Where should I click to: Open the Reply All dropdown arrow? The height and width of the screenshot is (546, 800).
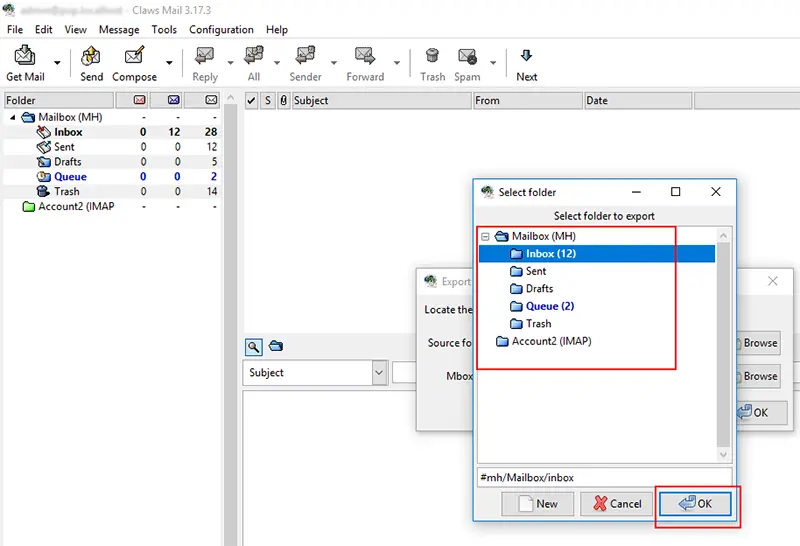coord(277,63)
